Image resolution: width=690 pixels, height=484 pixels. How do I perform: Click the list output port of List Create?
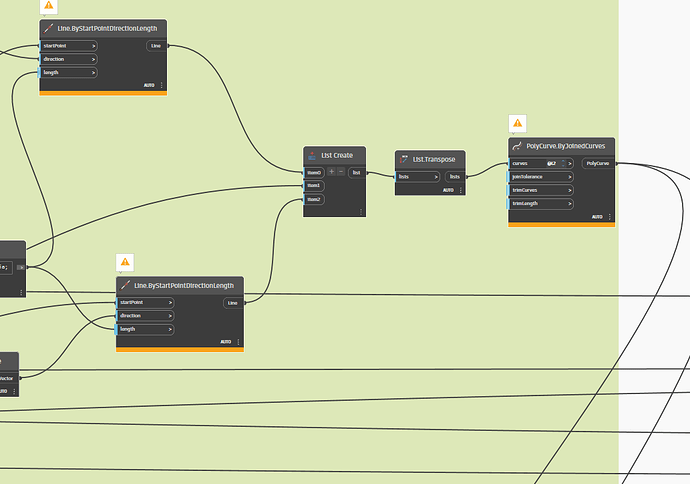tap(357, 172)
